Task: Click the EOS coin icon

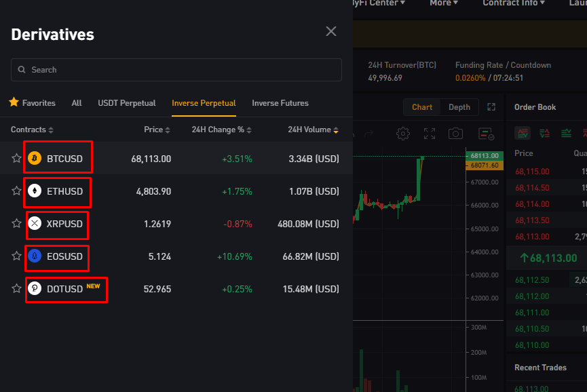Action: (35, 256)
